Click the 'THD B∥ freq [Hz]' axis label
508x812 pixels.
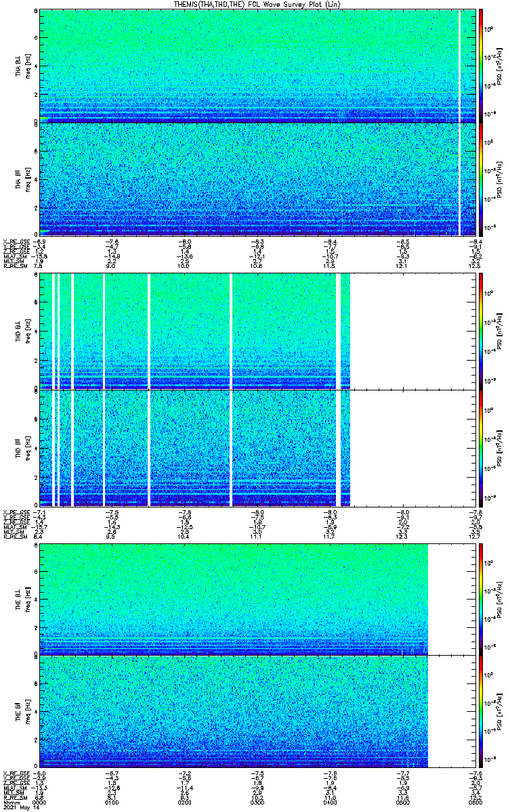click(x=23, y=448)
